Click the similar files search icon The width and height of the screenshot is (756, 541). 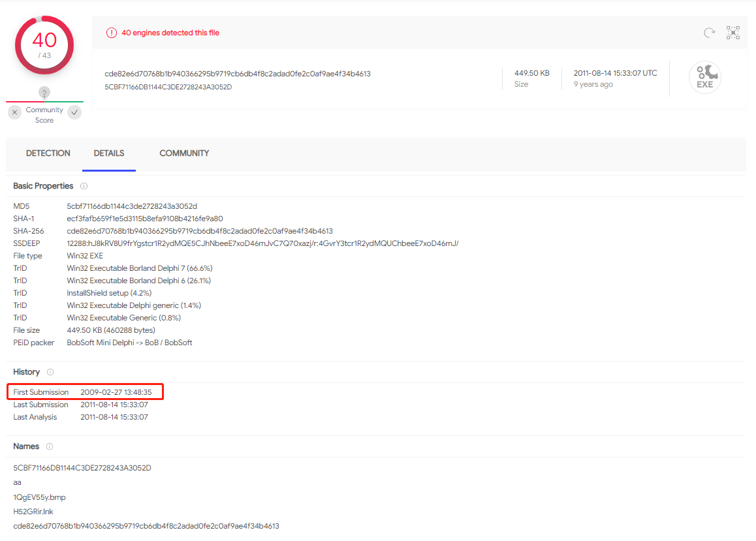click(733, 33)
